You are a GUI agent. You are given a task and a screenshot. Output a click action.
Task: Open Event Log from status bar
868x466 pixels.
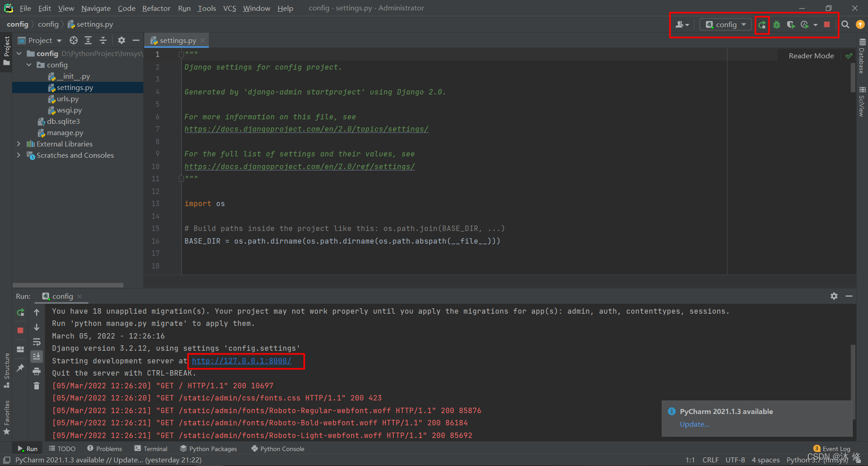tap(832, 449)
